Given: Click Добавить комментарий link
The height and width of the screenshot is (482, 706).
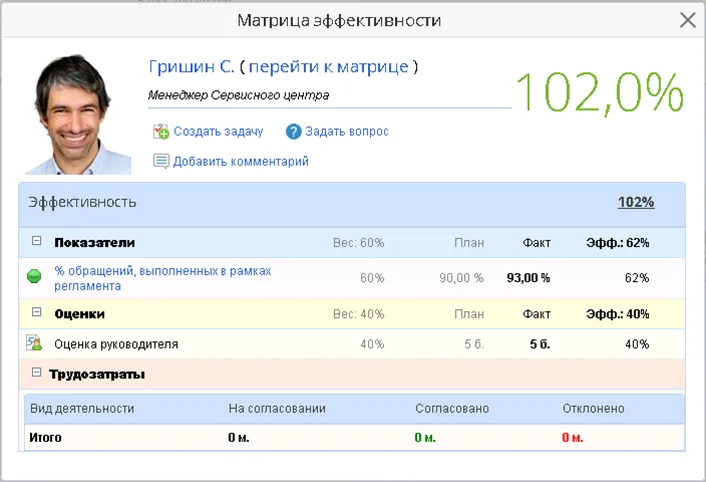Looking at the screenshot, I should click(241, 161).
